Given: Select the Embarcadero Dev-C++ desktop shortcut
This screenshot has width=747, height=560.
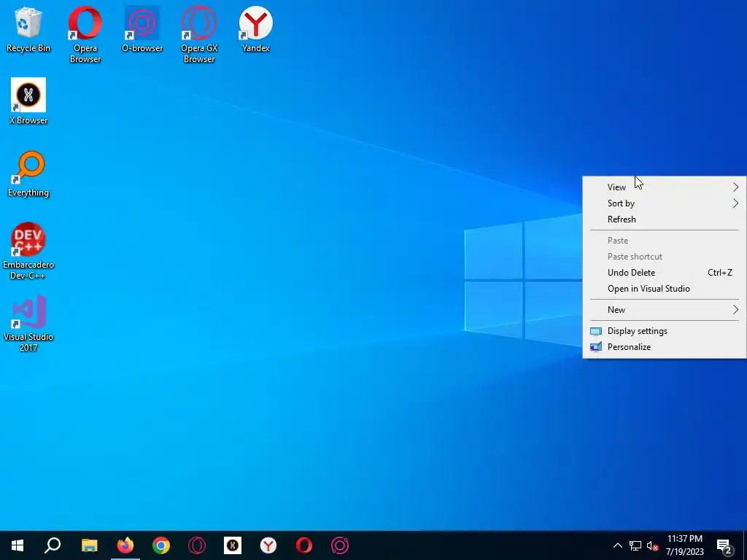Looking at the screenshot, I should click(x=28, y=251).
